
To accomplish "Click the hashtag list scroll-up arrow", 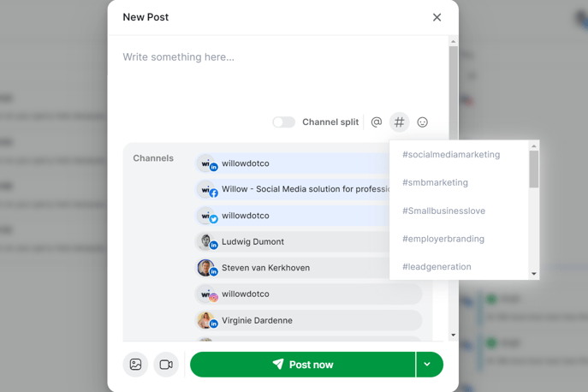I will pos(533,146).
